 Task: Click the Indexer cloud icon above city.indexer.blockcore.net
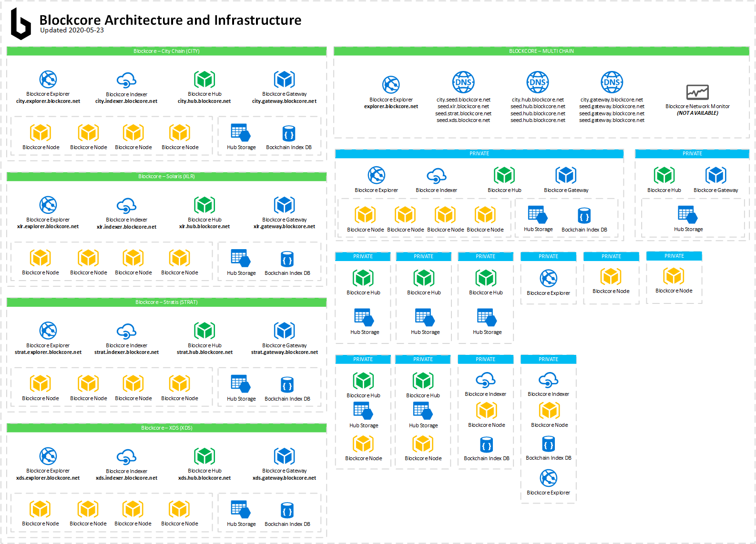coord(127,81)
